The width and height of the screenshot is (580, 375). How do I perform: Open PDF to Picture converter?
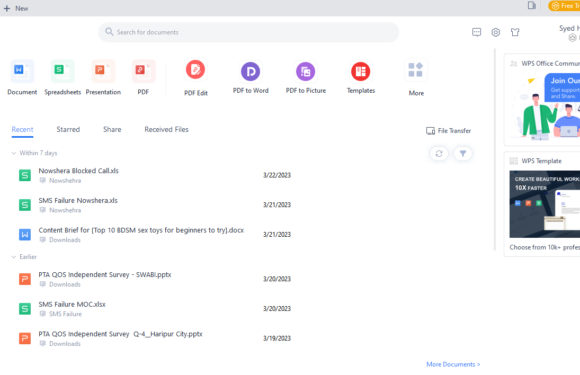(x=306, y=77)
